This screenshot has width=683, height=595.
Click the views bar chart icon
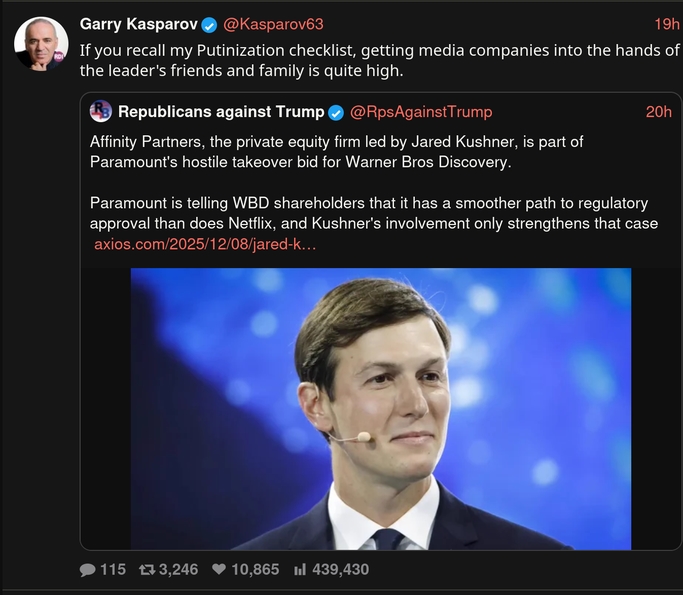coord(300,569)
